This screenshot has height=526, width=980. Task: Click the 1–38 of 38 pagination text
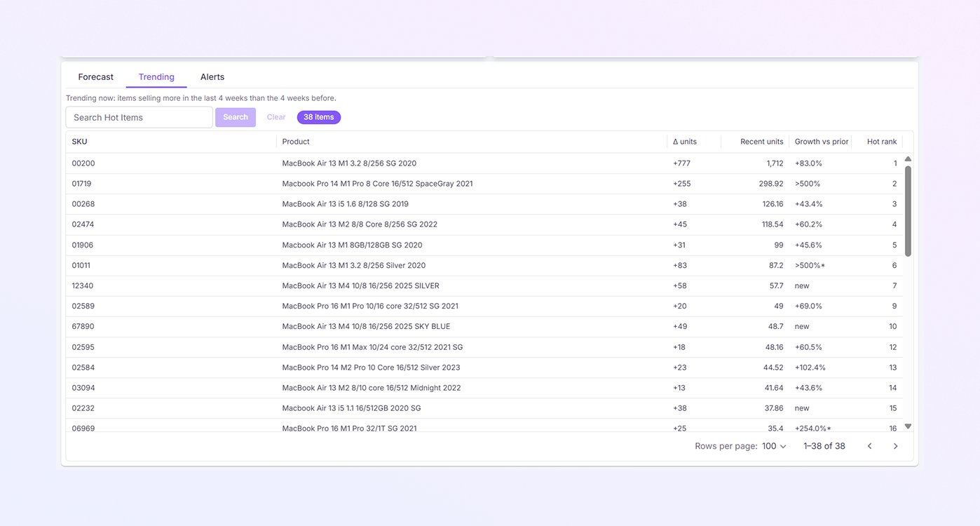point(824,446)
